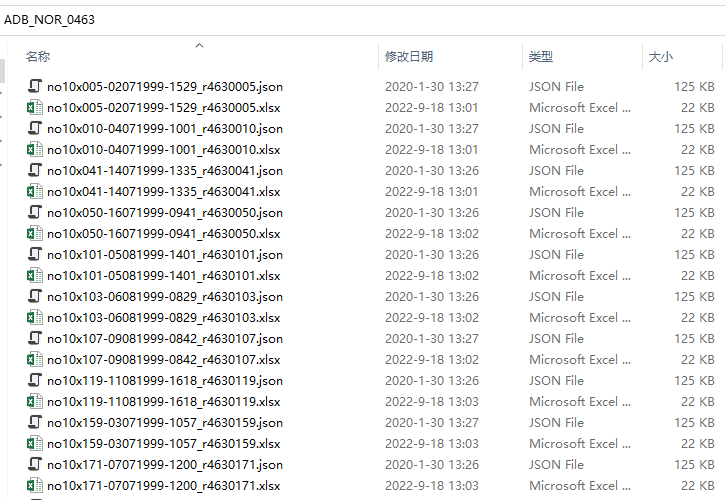Select file no10x041-14071999-1335_r4630041.xlsx
Image resolution: width=726 pixels, height=500 pixels.
(164, 191)
